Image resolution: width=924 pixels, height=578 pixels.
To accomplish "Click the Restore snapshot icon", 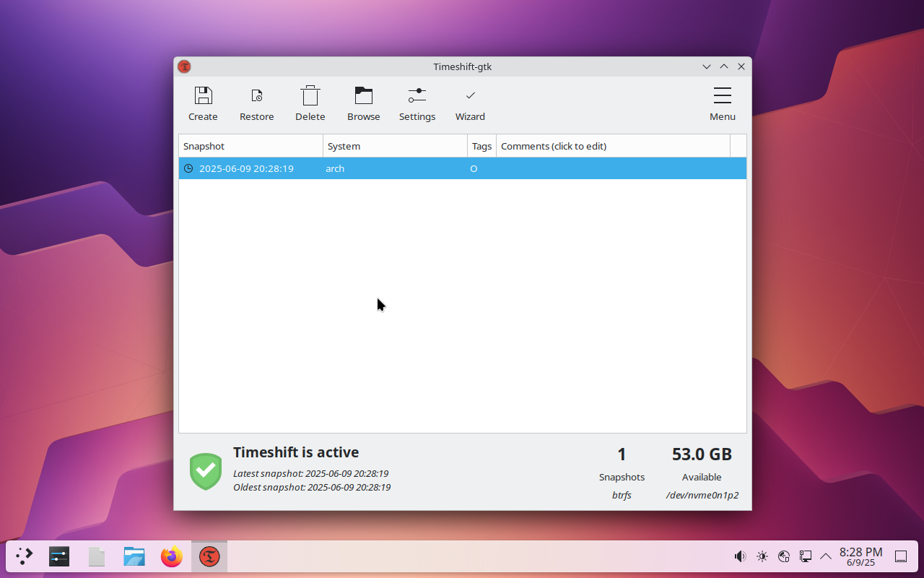I will click(256, 104).
